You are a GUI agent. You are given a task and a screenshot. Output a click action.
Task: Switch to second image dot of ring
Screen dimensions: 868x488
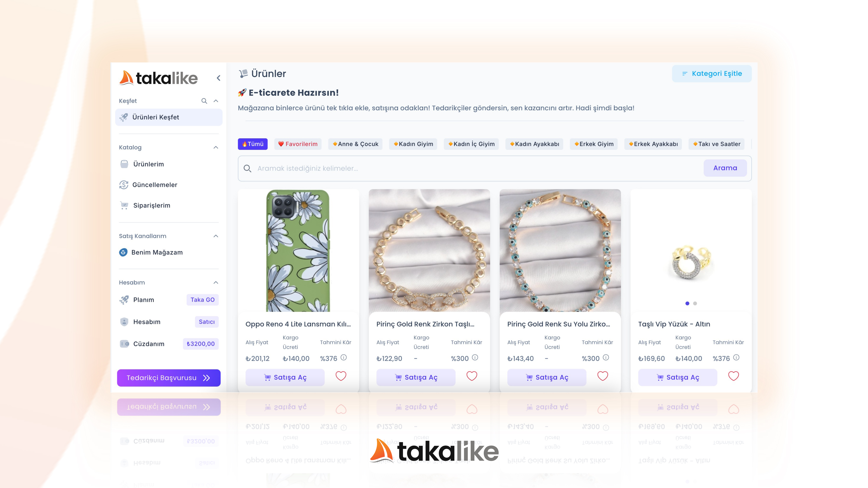tap(695, 303)
